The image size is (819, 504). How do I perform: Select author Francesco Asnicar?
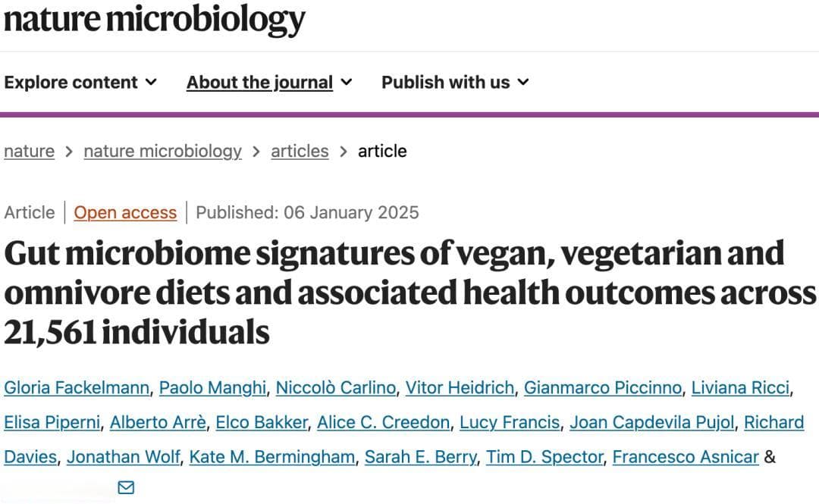(686, 456)
